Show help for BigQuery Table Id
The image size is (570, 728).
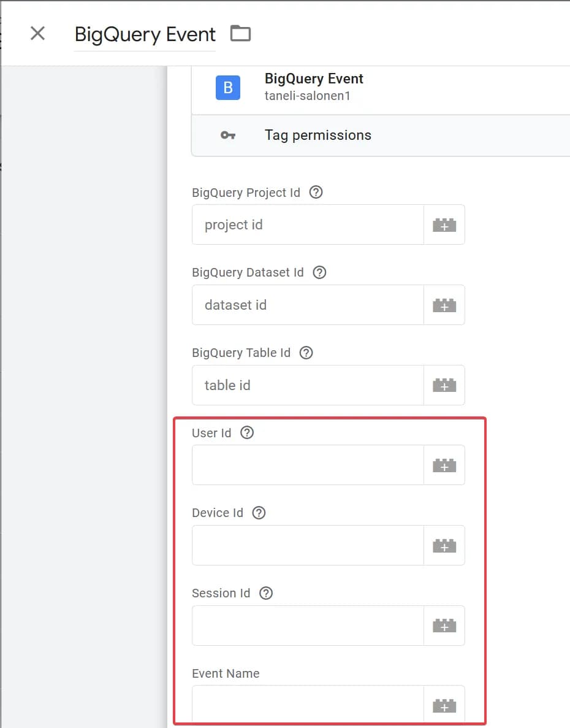pos(306,353)
